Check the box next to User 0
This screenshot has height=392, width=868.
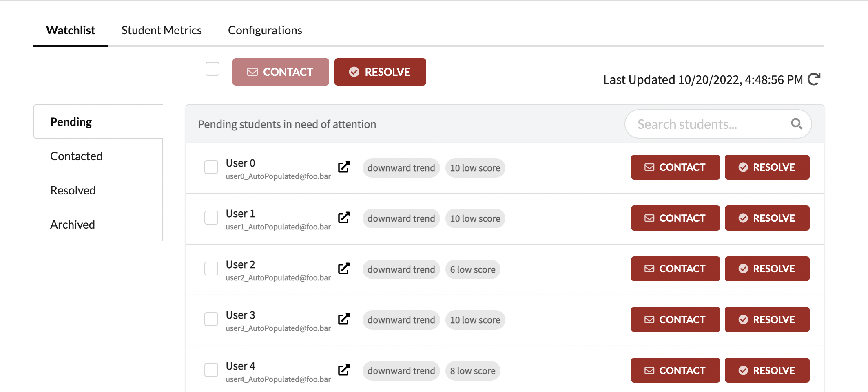pos(211,167)
